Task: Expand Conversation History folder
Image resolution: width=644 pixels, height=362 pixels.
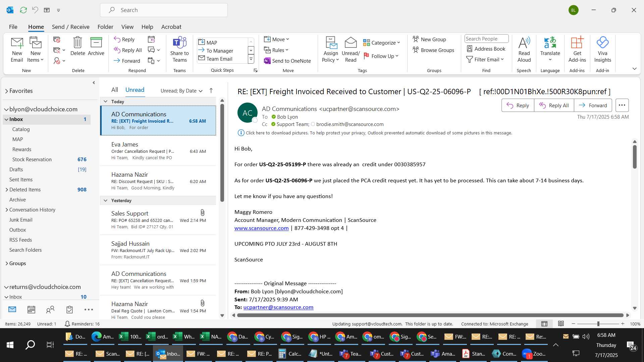Action: pyautogui.click(x=7, y=210)
